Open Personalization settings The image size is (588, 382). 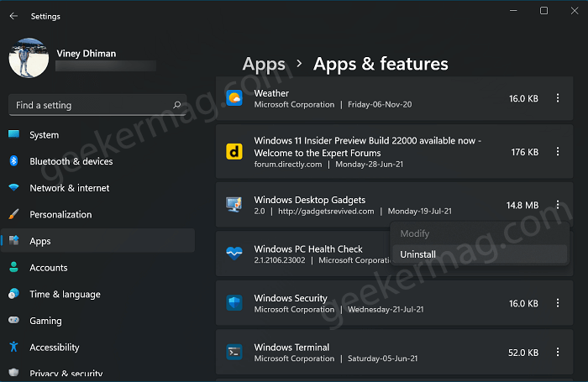coord(60,214)
